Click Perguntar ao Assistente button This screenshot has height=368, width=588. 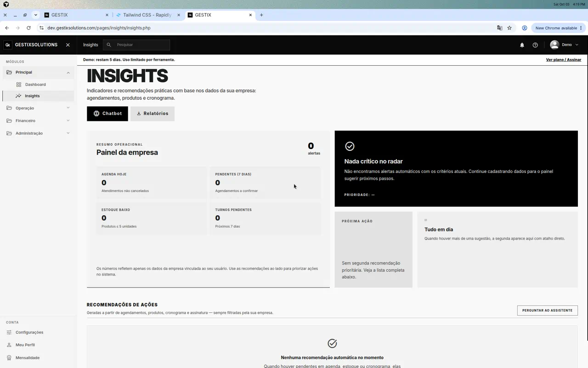547,310
